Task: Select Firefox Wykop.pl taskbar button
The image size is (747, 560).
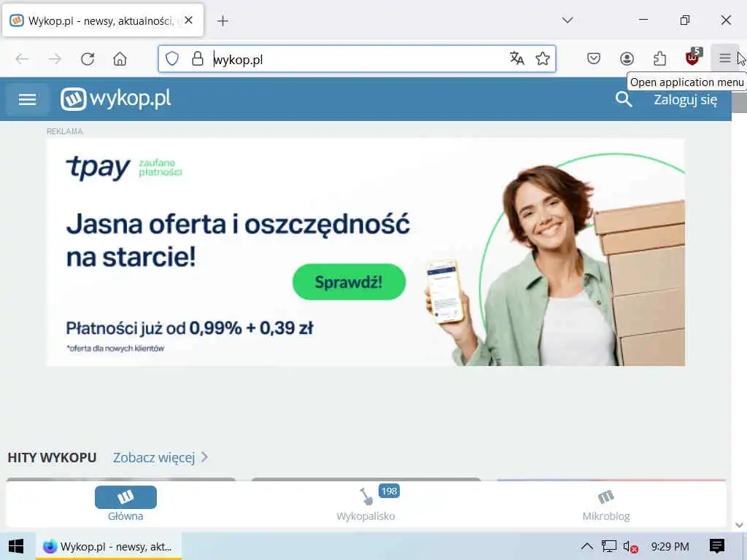Action: [109, 546]
